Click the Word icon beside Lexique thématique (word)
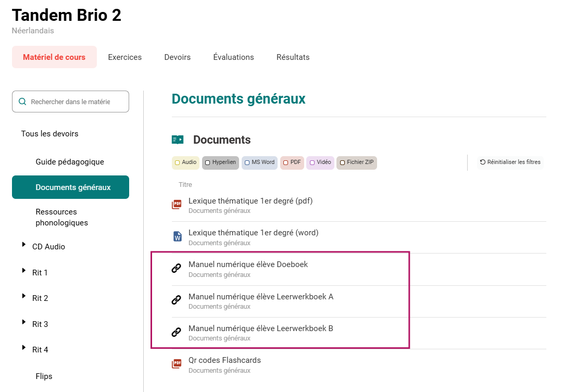 click(x=178, y=236)
